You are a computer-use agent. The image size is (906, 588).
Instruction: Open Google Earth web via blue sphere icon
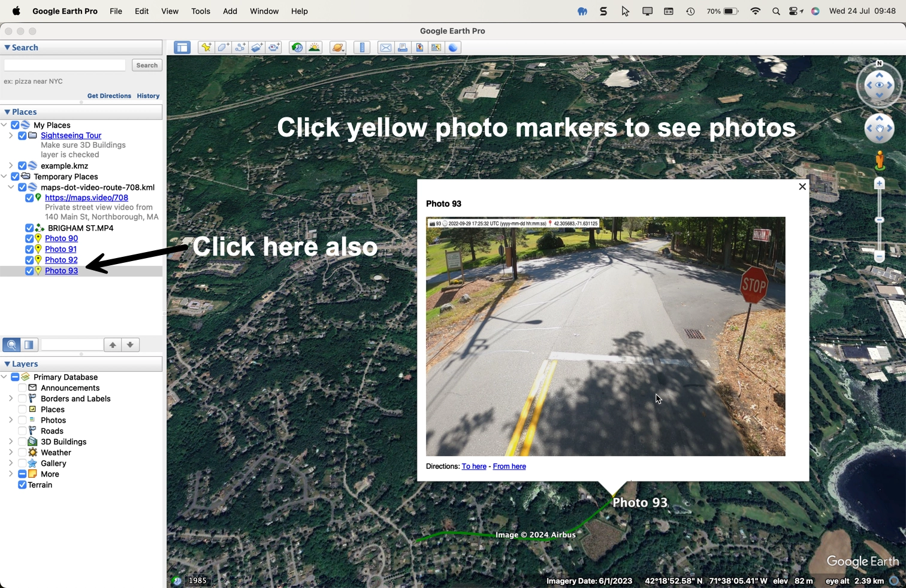tap(454, 47)
